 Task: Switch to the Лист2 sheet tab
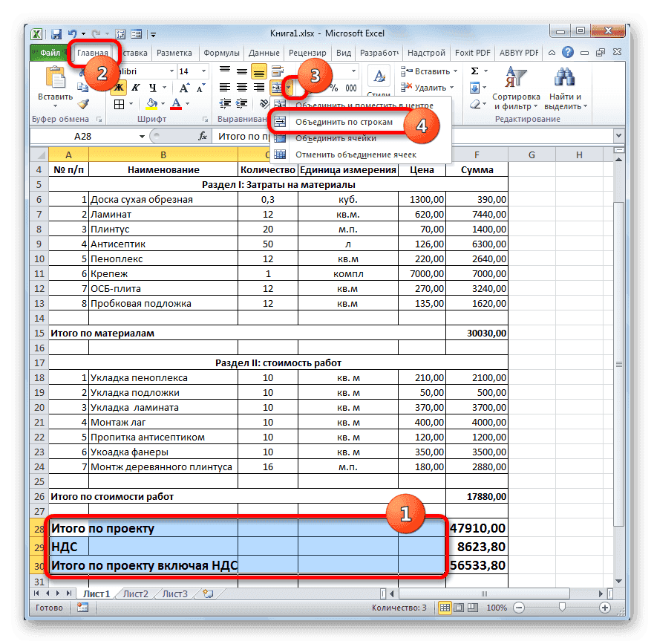(x=137, y=593)
